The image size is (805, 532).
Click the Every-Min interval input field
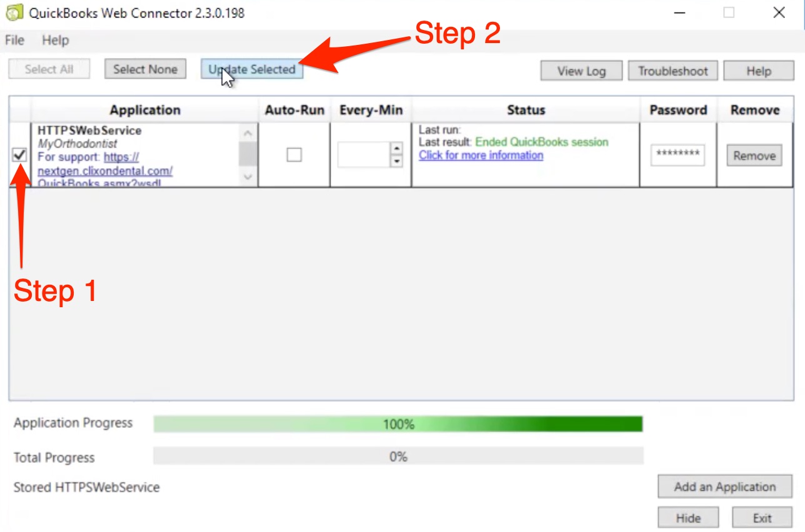(364, 155)
